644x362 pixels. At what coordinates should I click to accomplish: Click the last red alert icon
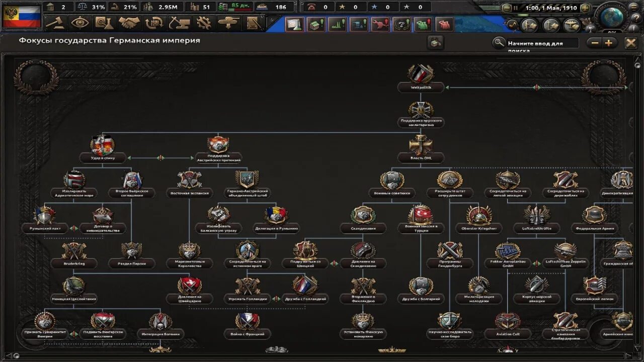[x=444, y=24]
